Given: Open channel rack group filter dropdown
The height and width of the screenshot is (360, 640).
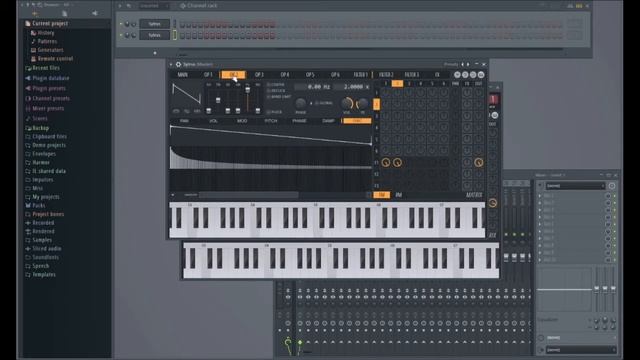Looking at the screenshot, I should 154,6.
